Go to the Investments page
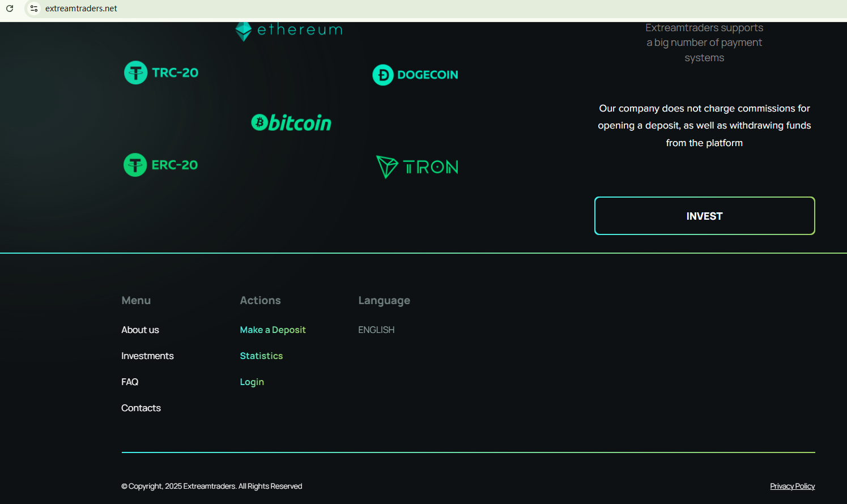The height and width of the screenshot is (504, 847). [147, 356]
